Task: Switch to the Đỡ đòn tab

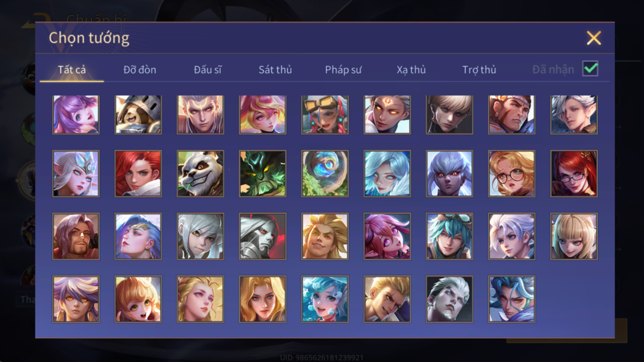Action: click(x=140, y=70)
